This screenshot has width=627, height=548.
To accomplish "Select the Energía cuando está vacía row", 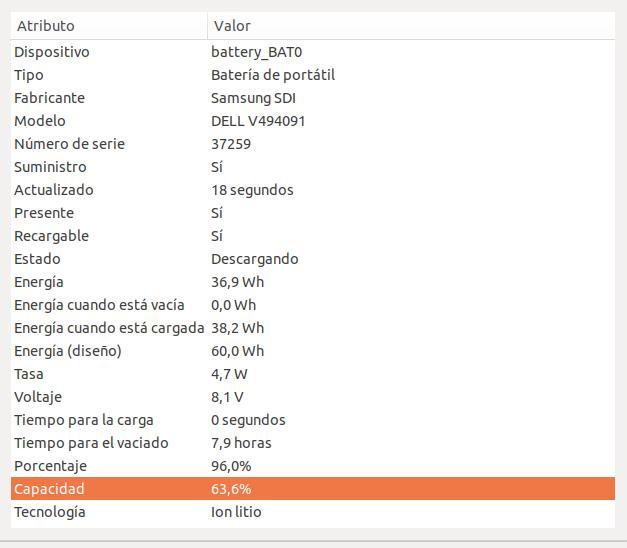I will tap(313, 305).
